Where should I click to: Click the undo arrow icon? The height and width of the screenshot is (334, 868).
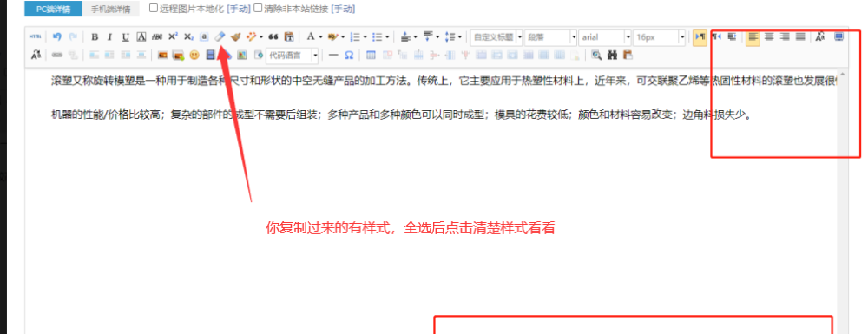coord(57,37)
